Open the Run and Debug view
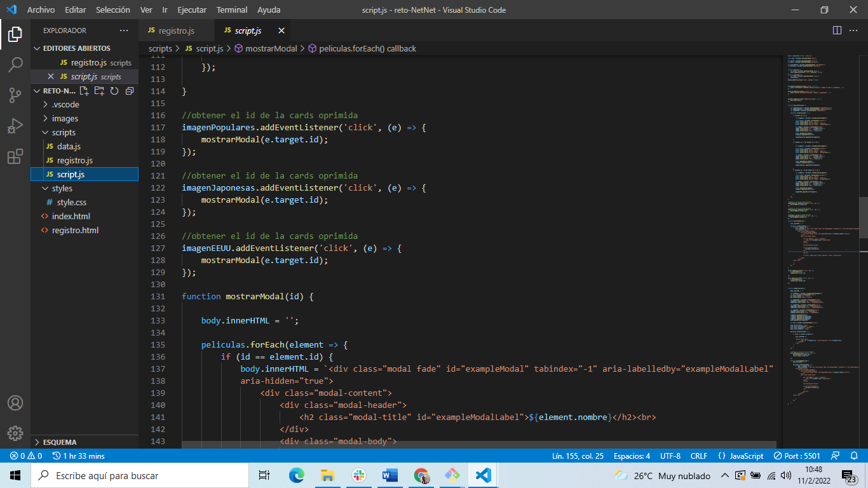 tap(15, 126)
